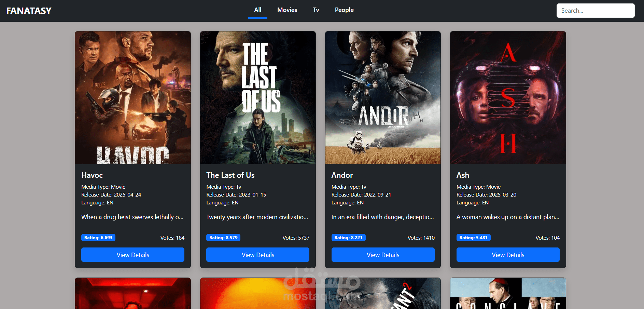644x309 pixels.
Task: Click Release Date: 2025-04-24
Action: pos(111,194)
